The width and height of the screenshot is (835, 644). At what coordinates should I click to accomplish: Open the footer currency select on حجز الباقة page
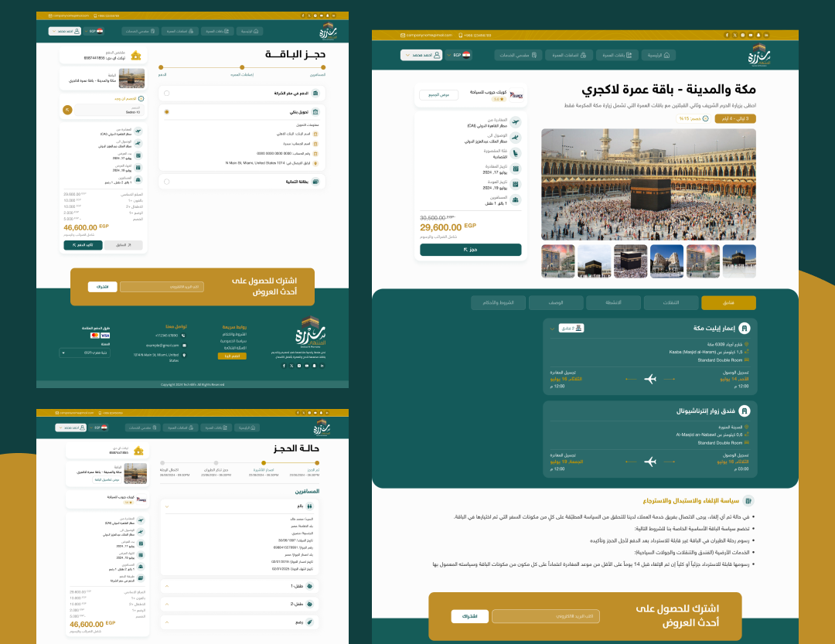point(85,353)
